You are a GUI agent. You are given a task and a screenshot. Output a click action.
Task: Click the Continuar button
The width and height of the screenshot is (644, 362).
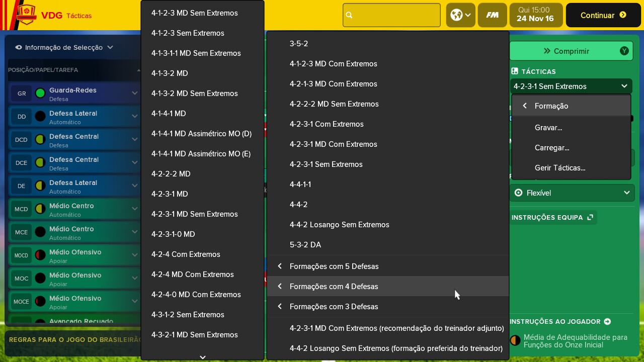point(603,15)
